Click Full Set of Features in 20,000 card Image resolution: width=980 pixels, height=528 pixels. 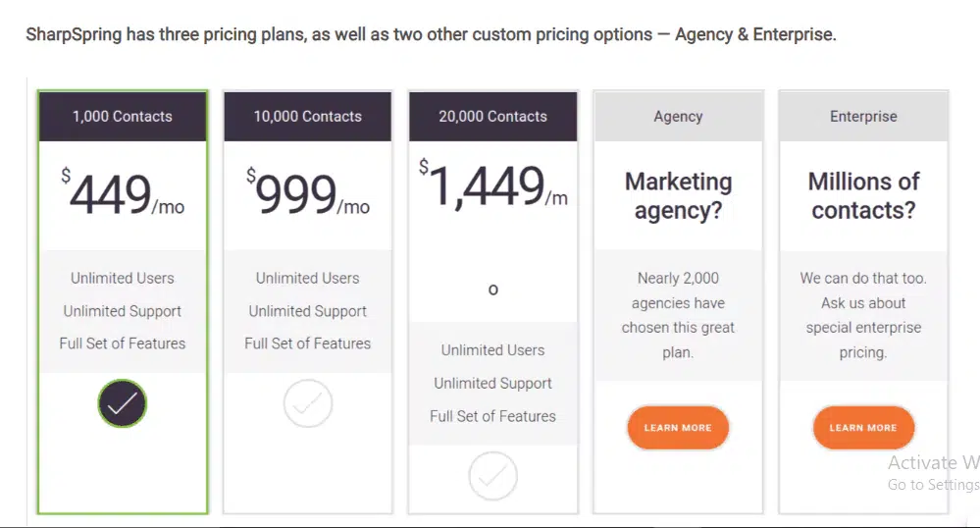click(492, 416)
